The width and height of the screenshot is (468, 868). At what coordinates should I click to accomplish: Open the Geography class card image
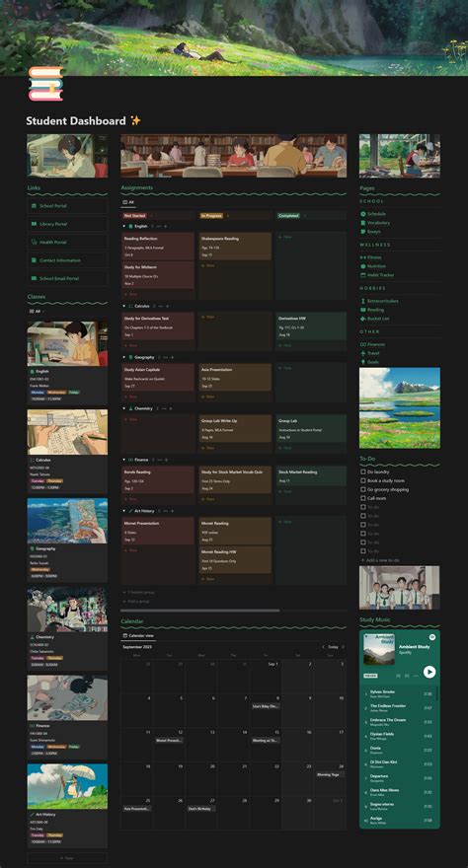coord(67,521)
